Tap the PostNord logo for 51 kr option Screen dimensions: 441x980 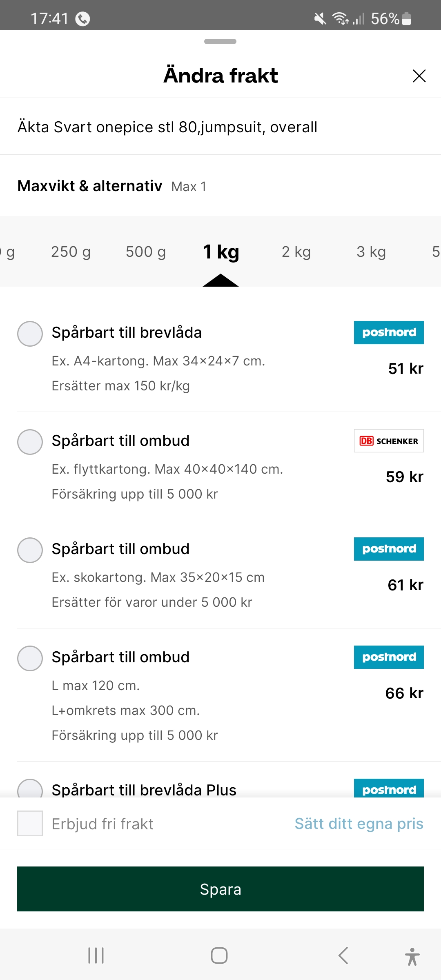pyautogui.click(x=389, y=333)
